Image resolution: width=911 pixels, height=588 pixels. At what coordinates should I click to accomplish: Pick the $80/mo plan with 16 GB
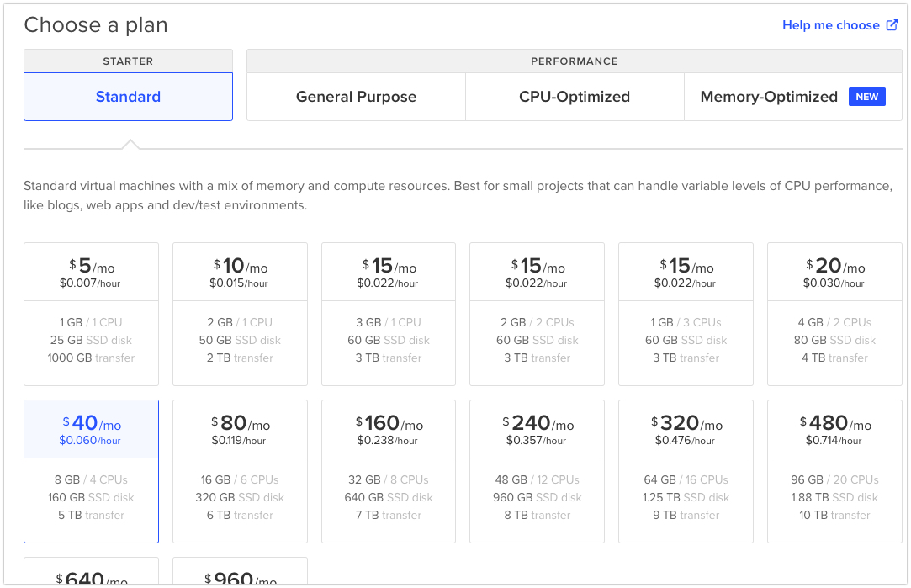240,471
